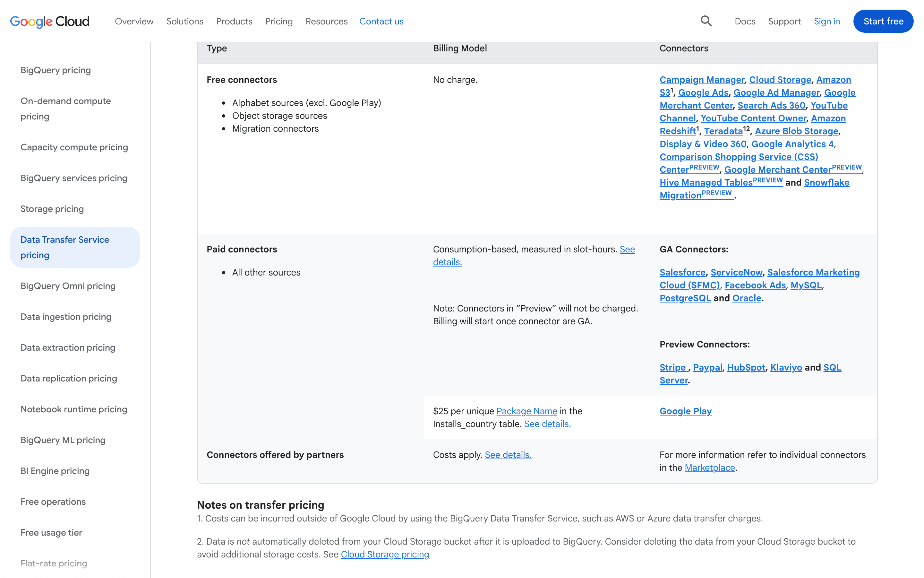Select Flat-rate pricing in sidebar

coord(54,564)
